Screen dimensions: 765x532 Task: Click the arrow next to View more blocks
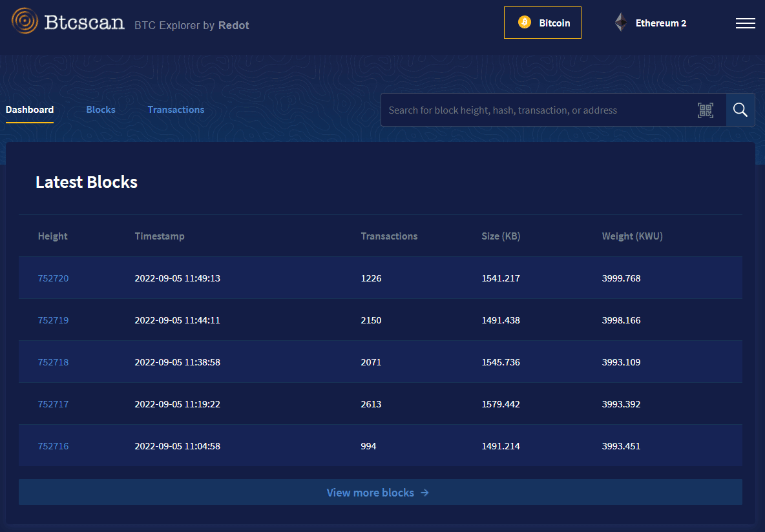(x=424, y=493)
